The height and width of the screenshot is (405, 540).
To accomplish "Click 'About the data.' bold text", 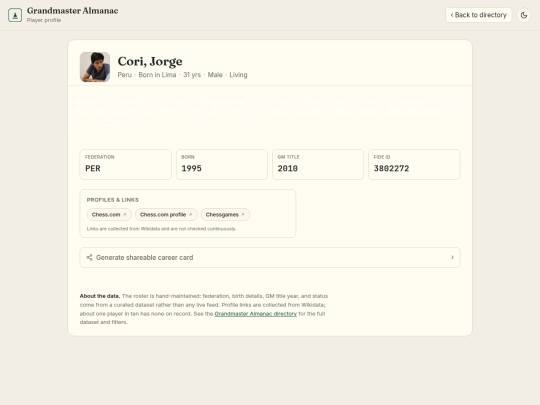I will point(100,296).
